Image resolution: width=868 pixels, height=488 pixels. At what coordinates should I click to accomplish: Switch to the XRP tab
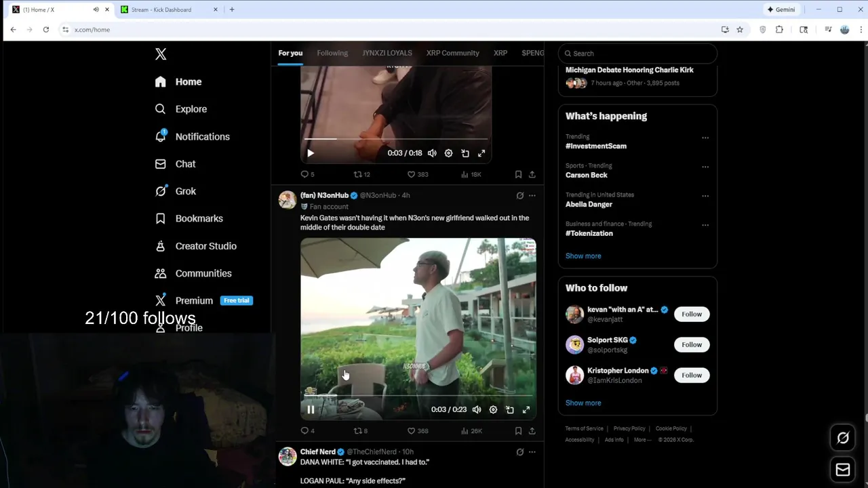[500, 53]
